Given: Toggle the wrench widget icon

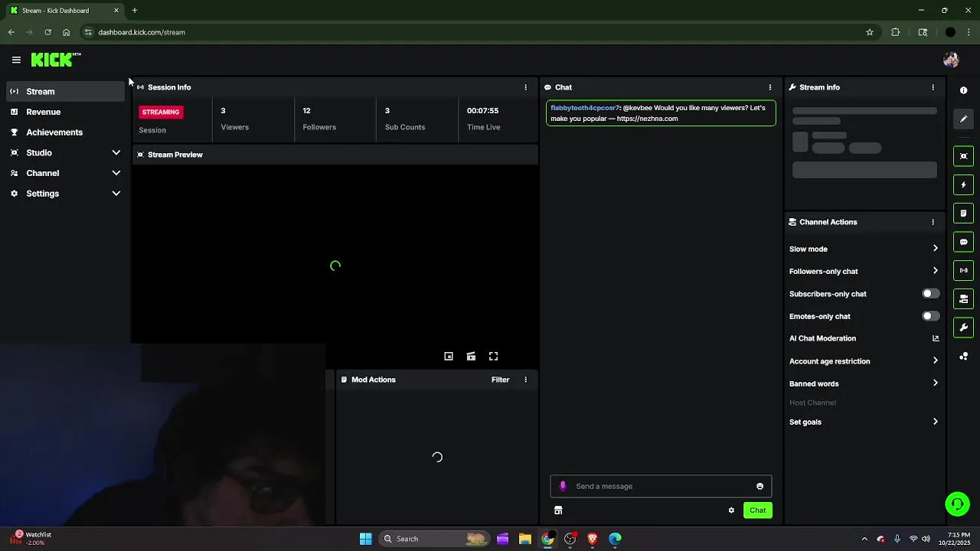Looking at the screenshot, I should coord(963,328).
